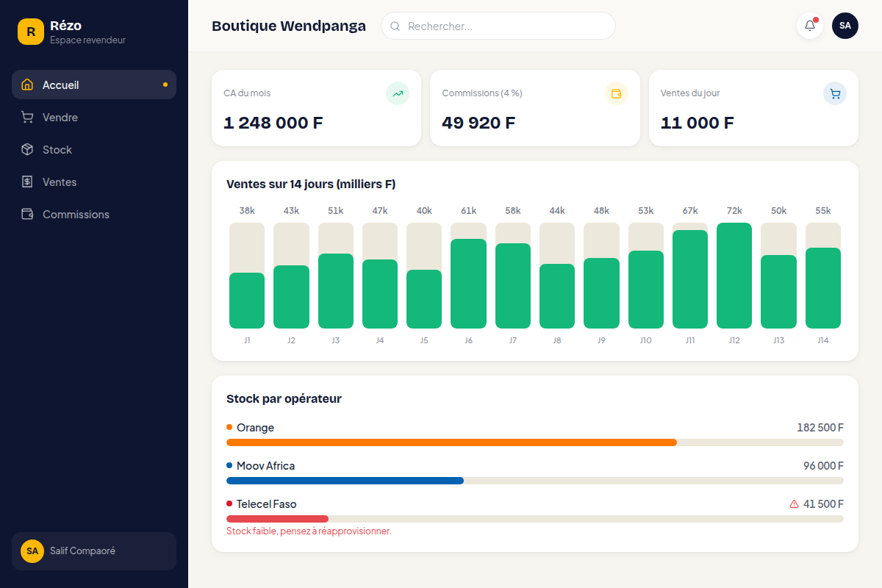The image size is (882, 588).
Task: Click the J1 sales bar
Action: [x=247, y=301]
